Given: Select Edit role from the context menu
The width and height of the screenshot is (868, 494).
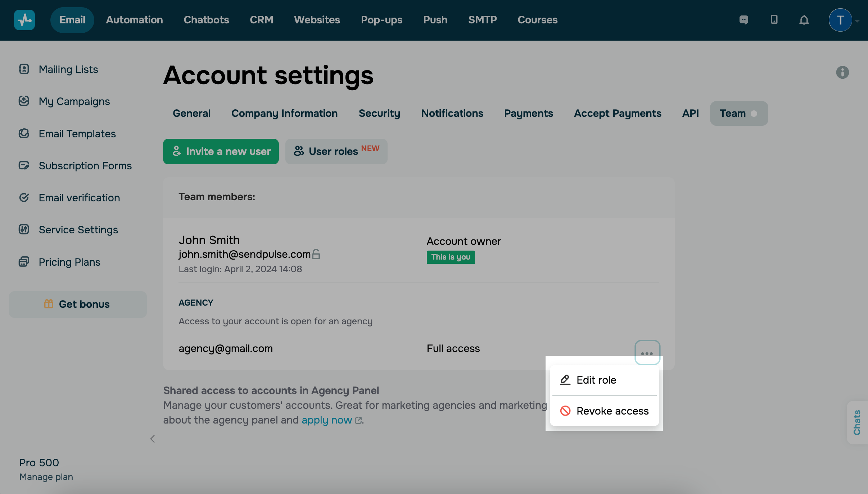Looking at the screenshot, I should (x=596, y=380).
